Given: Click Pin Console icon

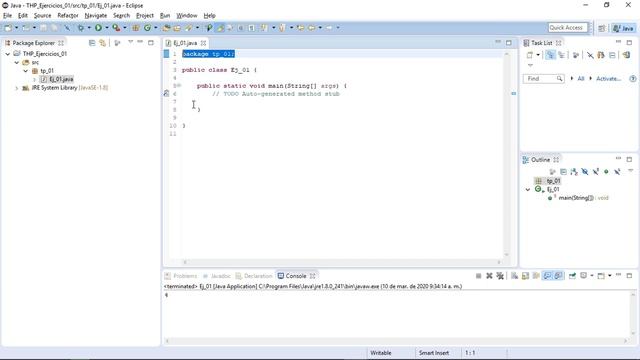Looking at the screenshot, I should tap(572, 276).
